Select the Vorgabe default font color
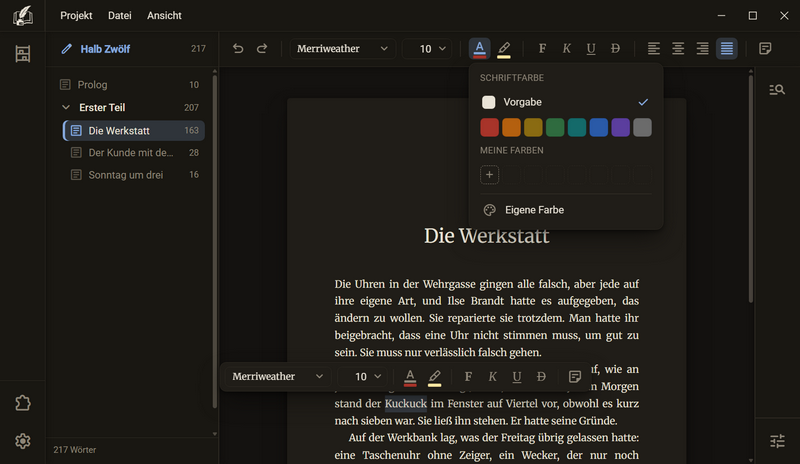 (x=566, y=102)
